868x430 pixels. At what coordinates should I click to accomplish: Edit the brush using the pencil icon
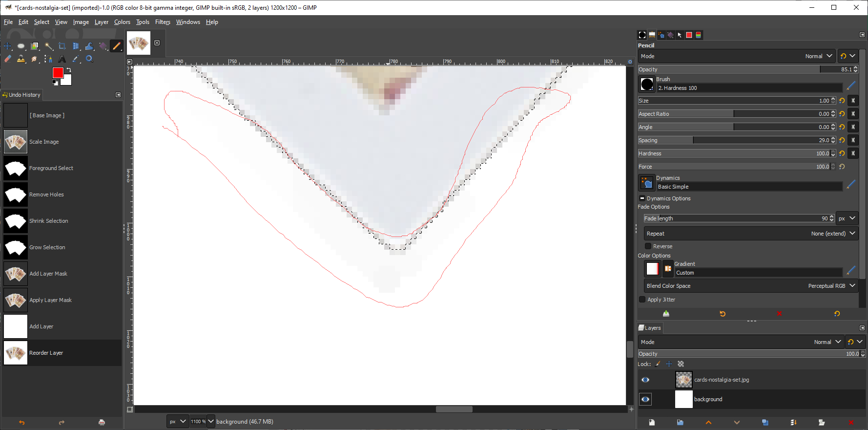click(851, 86)
